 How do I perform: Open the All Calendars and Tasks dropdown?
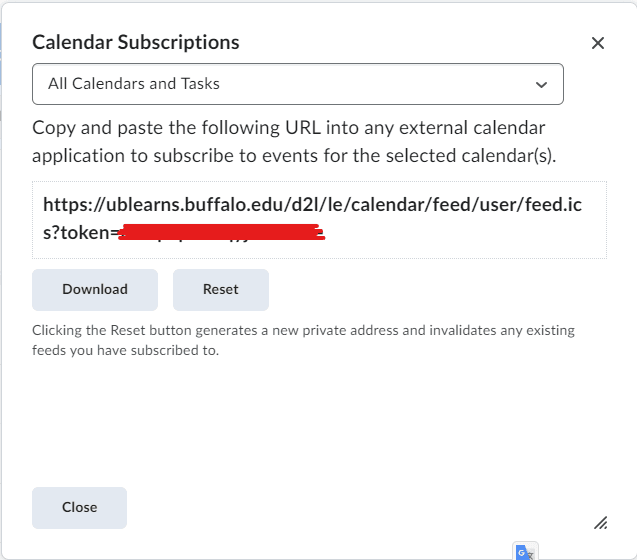297,84
